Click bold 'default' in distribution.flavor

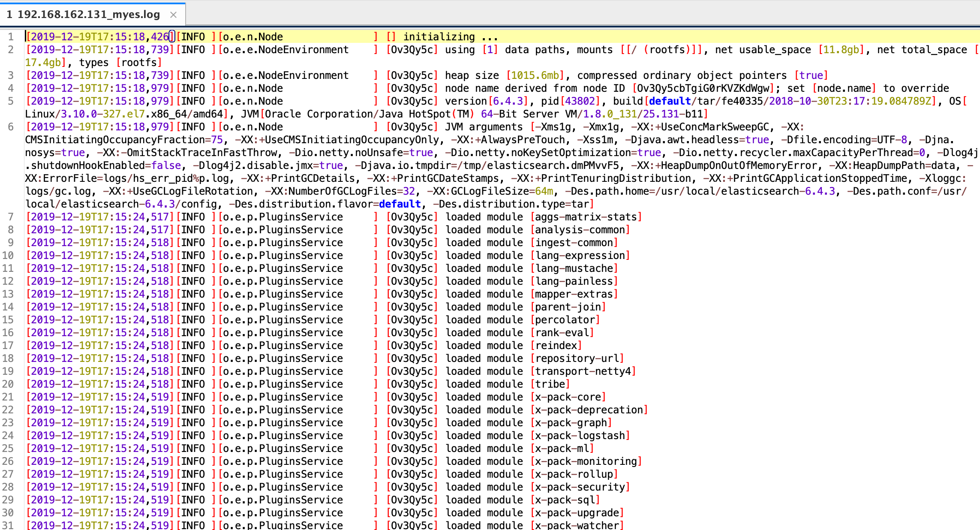(x=400, y=204)
